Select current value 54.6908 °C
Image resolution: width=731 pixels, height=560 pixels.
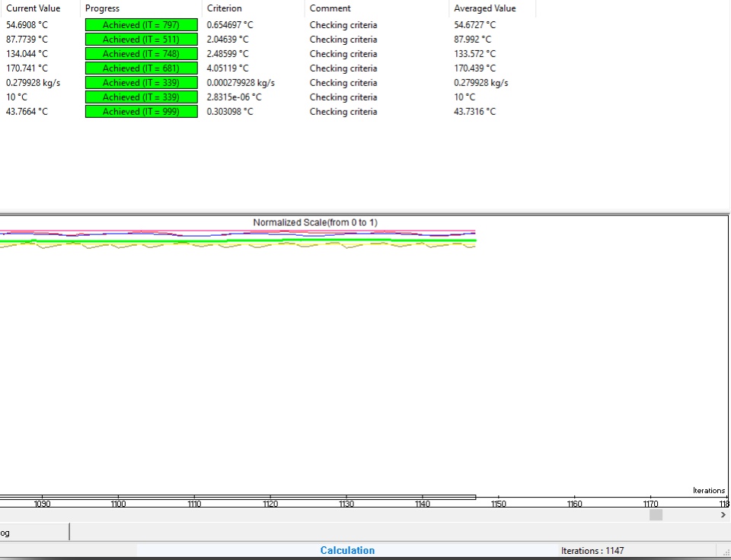click(27, 24)
